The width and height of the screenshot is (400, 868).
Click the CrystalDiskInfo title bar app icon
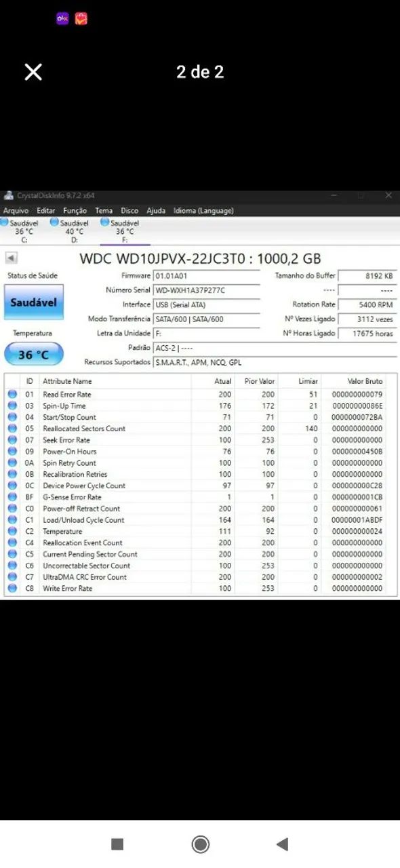pyautogui.click(x=8, y=195)
